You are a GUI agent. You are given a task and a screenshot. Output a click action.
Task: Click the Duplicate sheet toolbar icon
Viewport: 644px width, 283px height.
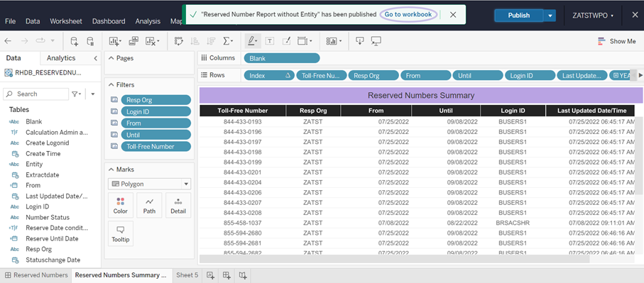(x=133, y=41)
